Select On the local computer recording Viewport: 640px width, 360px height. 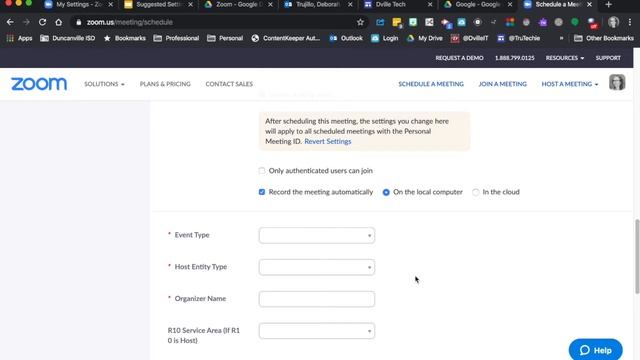click(x=386, y=192)
